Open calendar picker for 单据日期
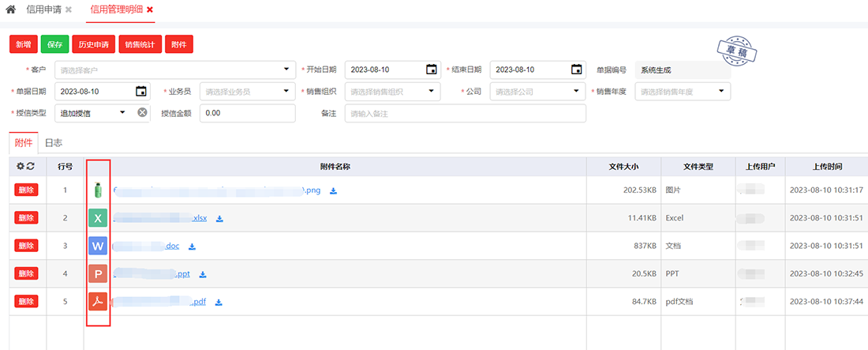The width and height of the screenshot is (868, 350). click(x=140, y=92)
